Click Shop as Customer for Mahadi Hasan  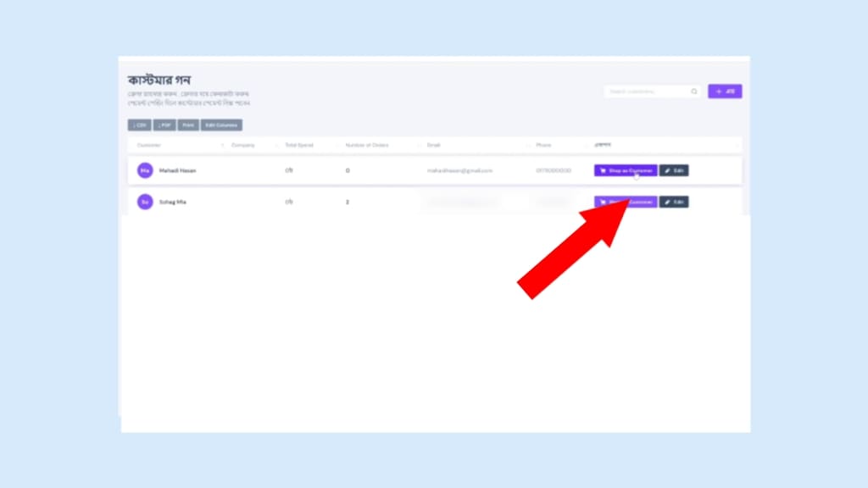[x=626, y=170]
